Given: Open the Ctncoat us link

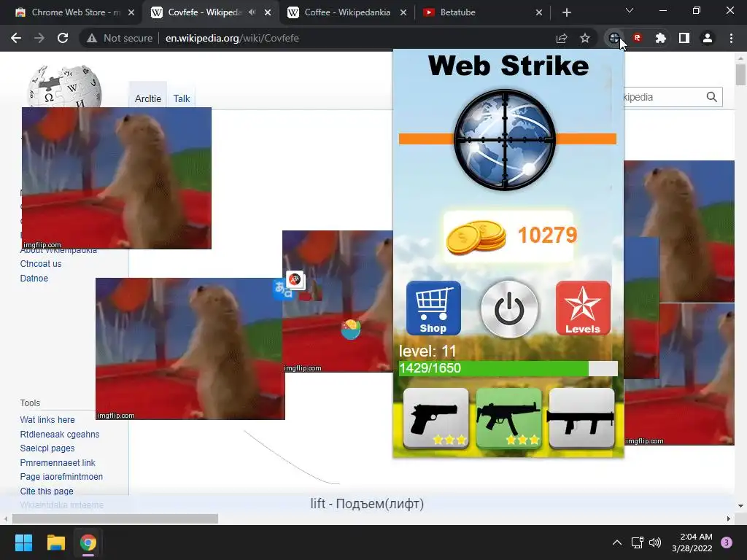Looking at the screenshot, I should [x=41, y=264].
